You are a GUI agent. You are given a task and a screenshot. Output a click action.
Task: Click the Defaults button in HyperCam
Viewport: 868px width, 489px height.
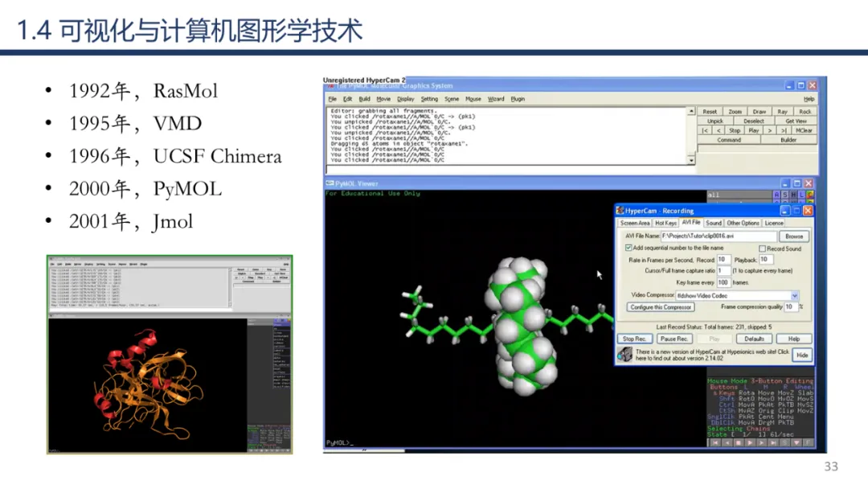tap(754, 339)
